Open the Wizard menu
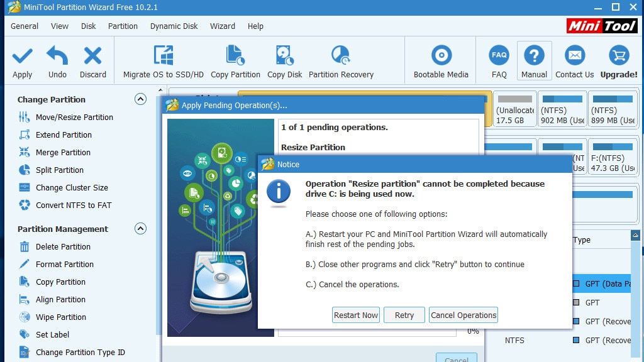644x362 pixels. 223,26
